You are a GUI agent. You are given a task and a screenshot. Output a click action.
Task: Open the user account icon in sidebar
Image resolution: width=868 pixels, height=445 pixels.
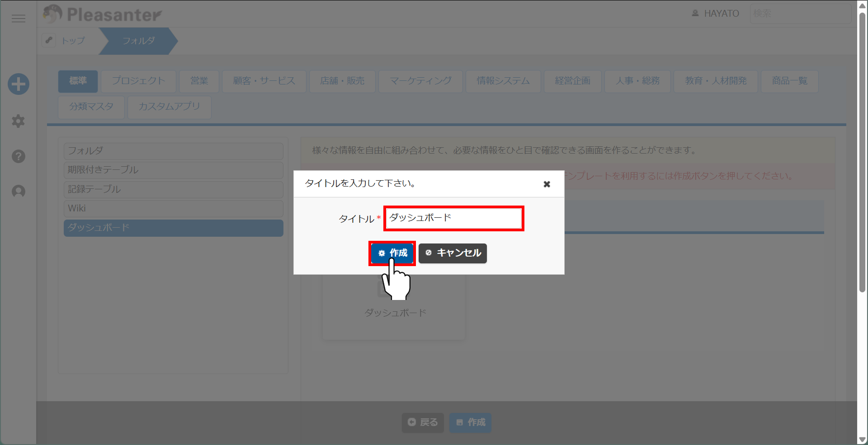coord(19,192)
